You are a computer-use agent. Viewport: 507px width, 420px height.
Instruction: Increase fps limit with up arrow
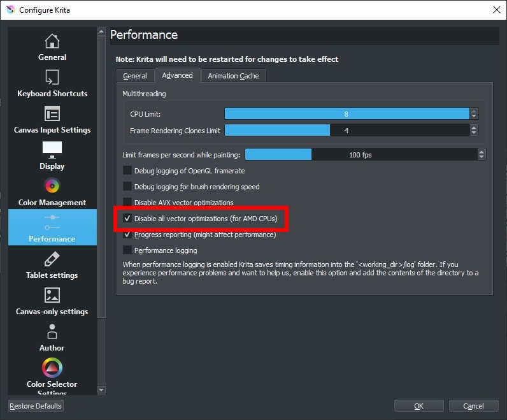pyautogui.click(x=482, y=152)
